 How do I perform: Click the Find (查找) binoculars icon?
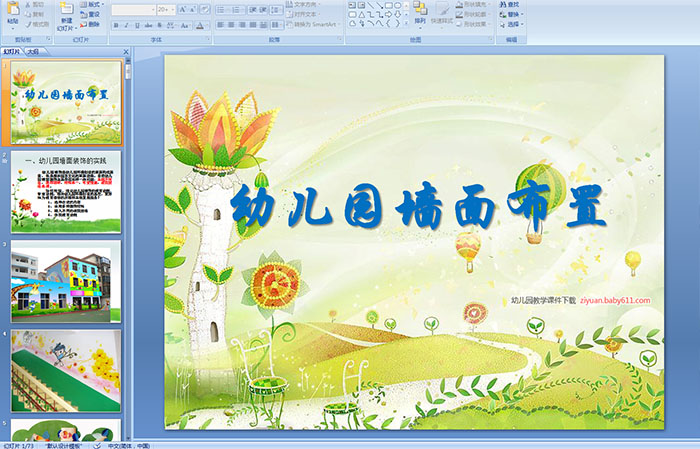click(x=503, y=4)
